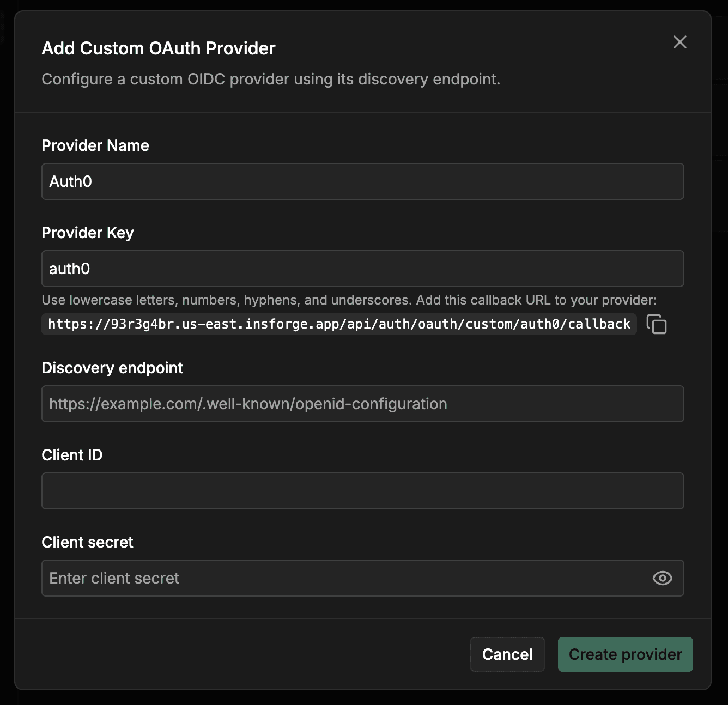Click the dialog subtitle about OIDC discovery endpoint
The image size is (728, 705).
click(x=271, y=79)
